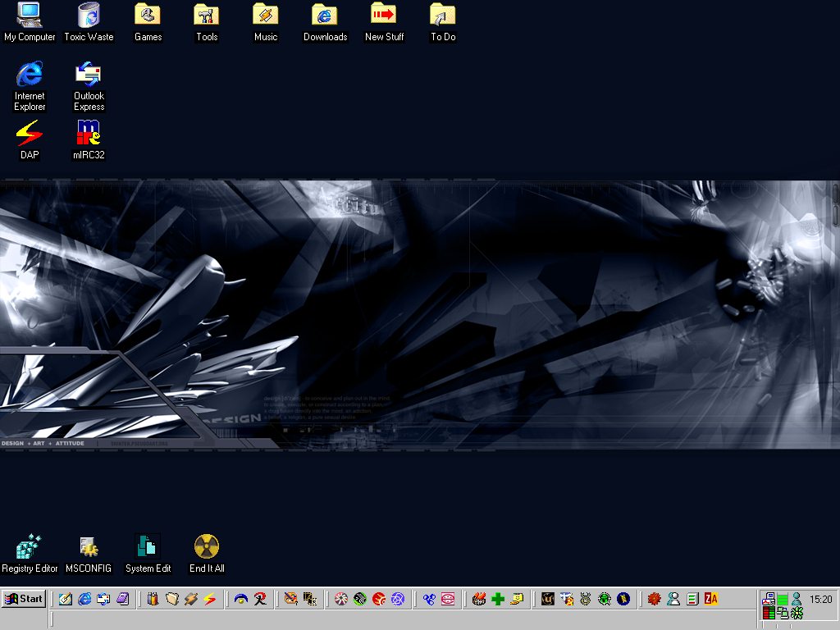The width and height of the screenshot is (840, 630).
Task: Click the system tray clock
Action: tap(820, 600)
